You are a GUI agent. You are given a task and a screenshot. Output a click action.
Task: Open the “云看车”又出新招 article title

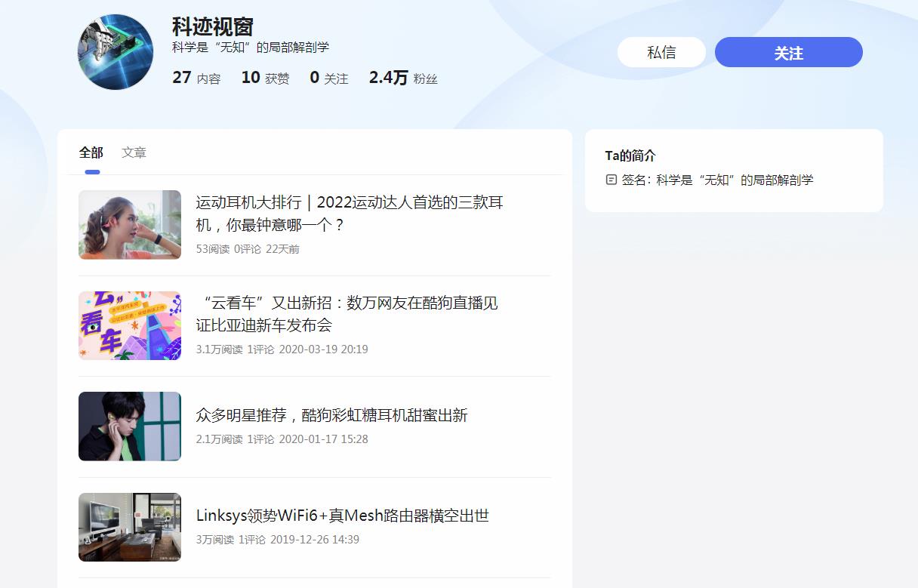click(x=347, y=314)
